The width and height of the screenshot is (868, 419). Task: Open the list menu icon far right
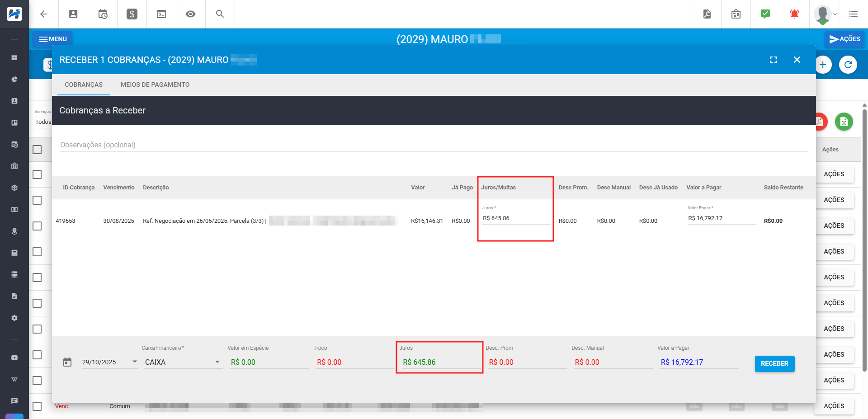[854, 14]
